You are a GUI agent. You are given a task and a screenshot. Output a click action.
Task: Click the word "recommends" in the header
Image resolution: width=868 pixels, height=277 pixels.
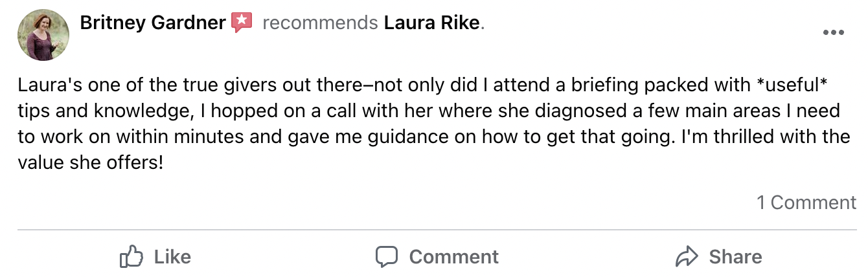320,23
